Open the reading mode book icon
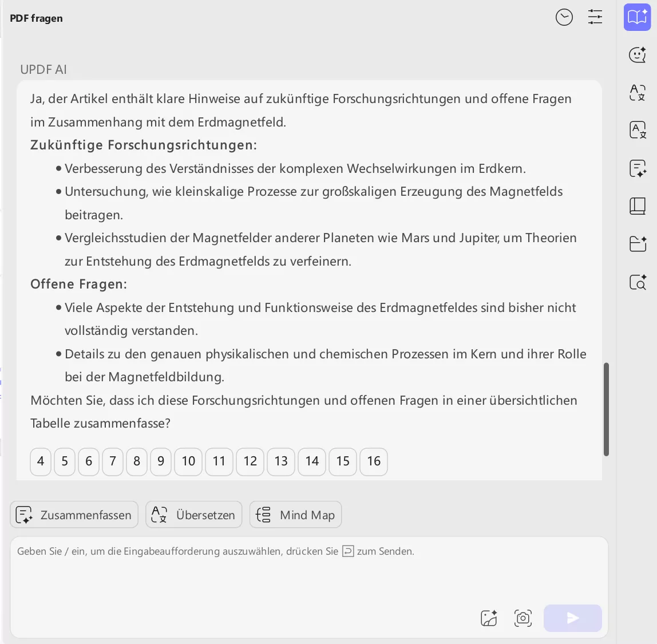Screen dimensions: 657x644 coord(637,206)
